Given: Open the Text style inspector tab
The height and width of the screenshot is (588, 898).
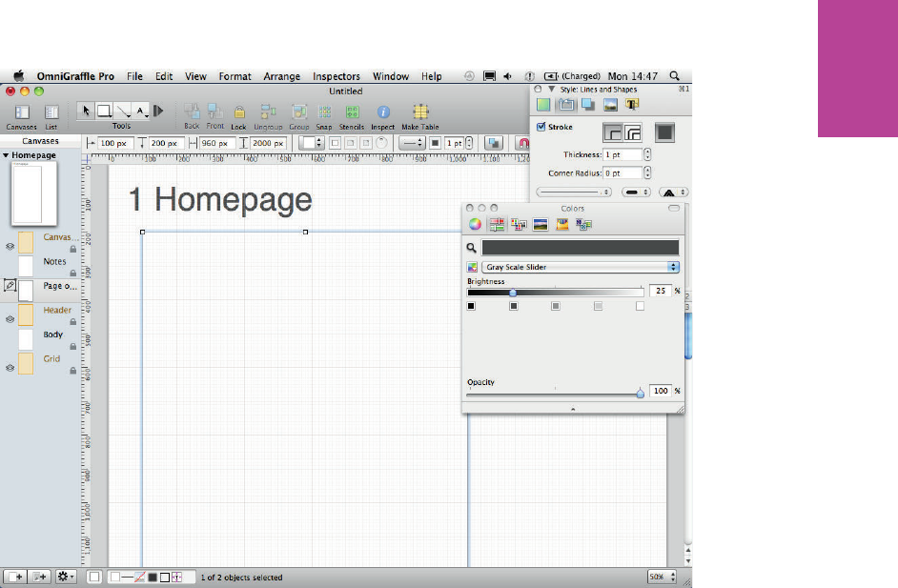Looking at the screenshot, I should [632, 104].
